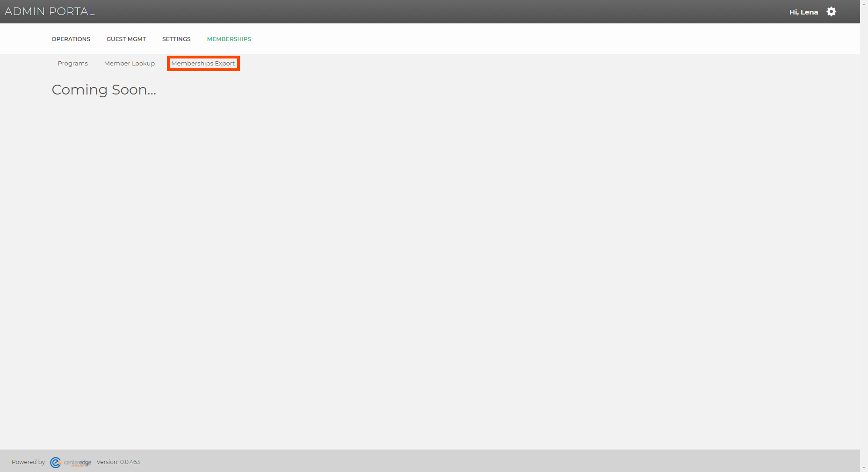Select the MEMBERSHIPS menu item
Screen dimensions: 868x472
[229, 39]
